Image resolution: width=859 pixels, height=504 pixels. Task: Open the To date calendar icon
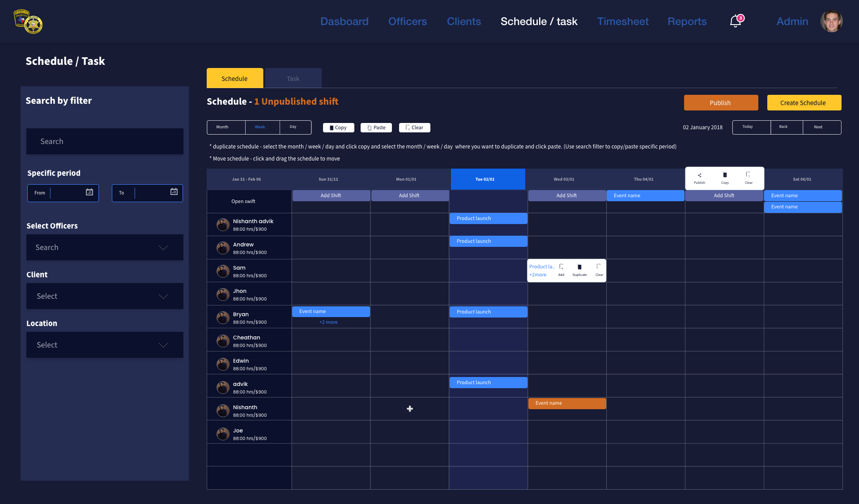(174, 192)
